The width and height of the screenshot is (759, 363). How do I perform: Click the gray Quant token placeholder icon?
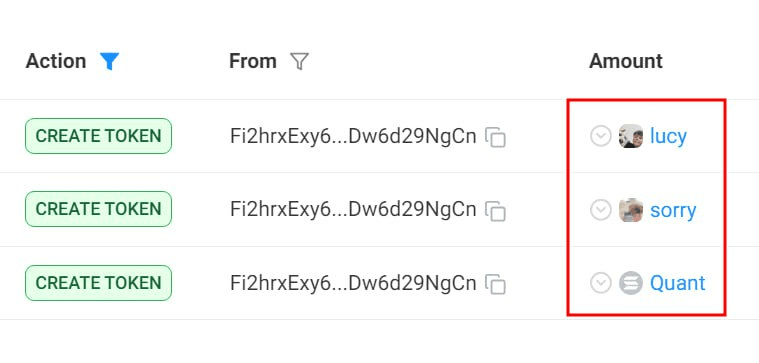[x=631, y=283]
